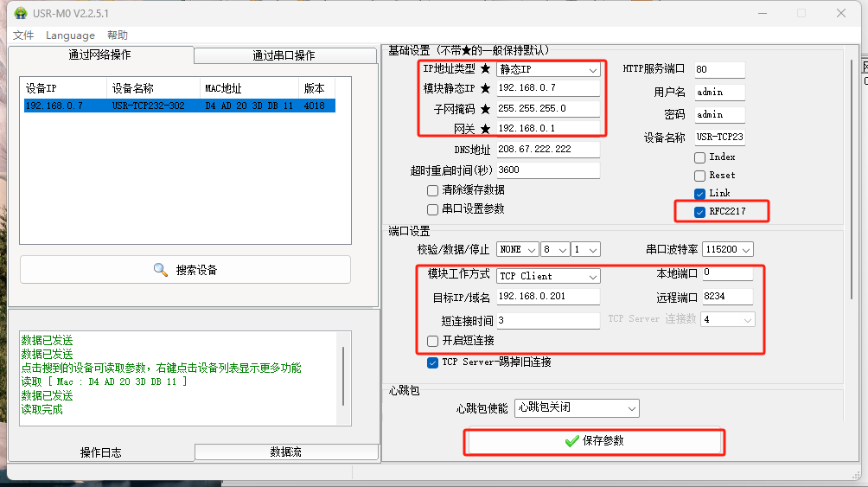Click the 网关 field 192.168.0.1
Viewport: 868px width, 487px height.
click(548, 129)
